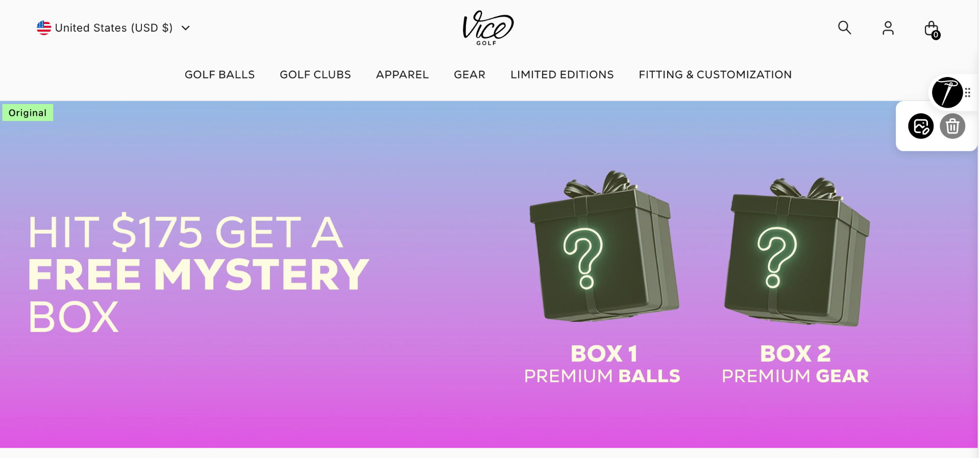Open the shopping bag cart icon
The width and height of the screenshot is (980, 458).
(x=932, y=30)
